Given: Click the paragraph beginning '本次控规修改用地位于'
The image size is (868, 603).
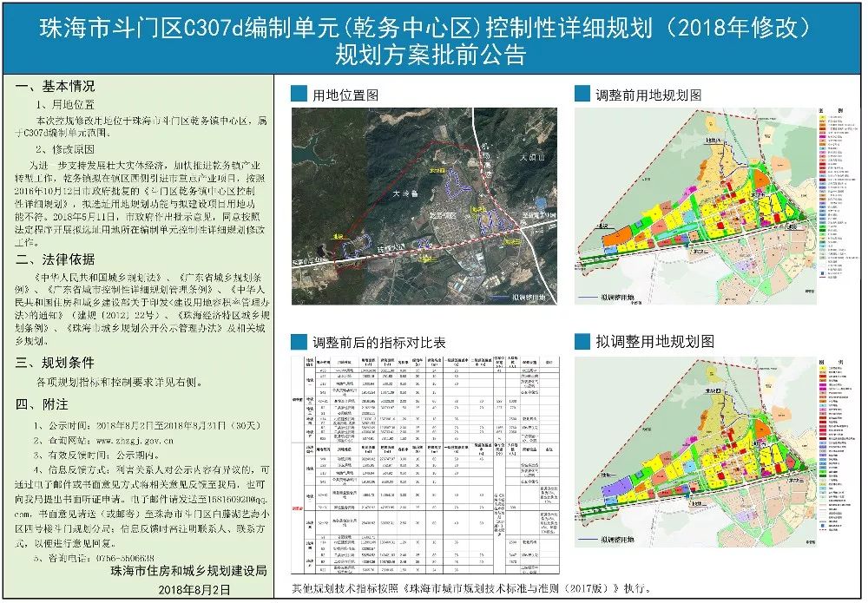Looking at the screenshot, I should coord(141,127).
